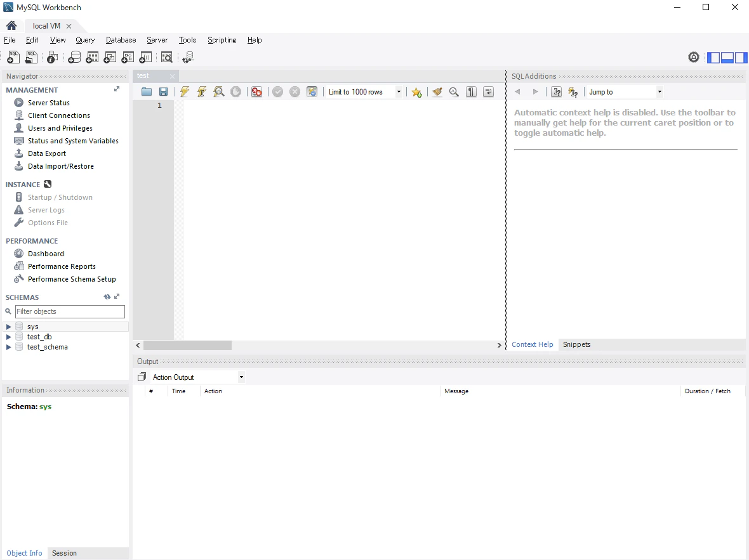Image resolution: width=749 pixels, height=560 pixels.
Task: Switch to the Snippets tab
Action: (x=576, y=345)
